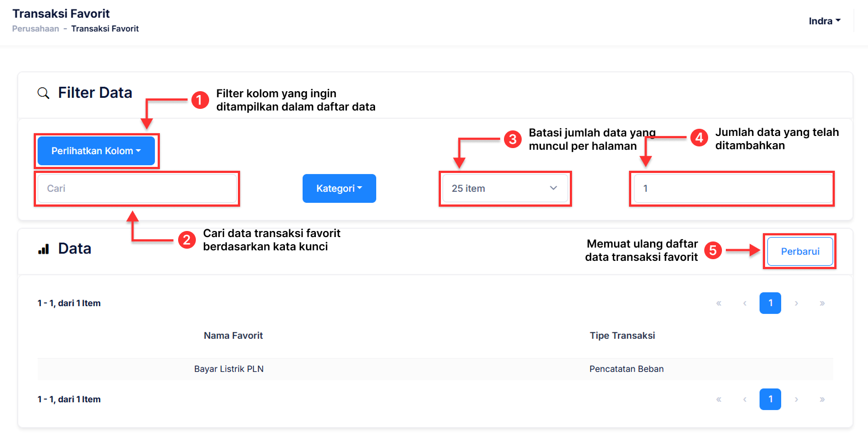
Task: Go to next page in top pagination
Action: 796,303
